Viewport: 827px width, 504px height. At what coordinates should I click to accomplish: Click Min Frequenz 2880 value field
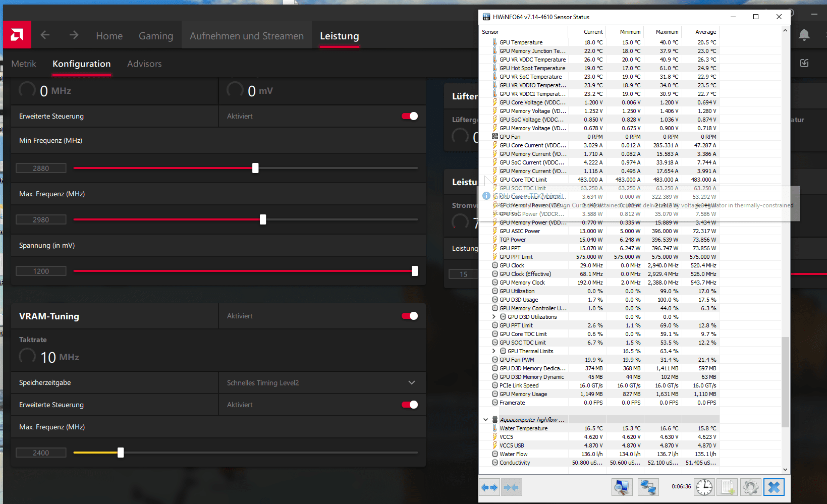41,168
